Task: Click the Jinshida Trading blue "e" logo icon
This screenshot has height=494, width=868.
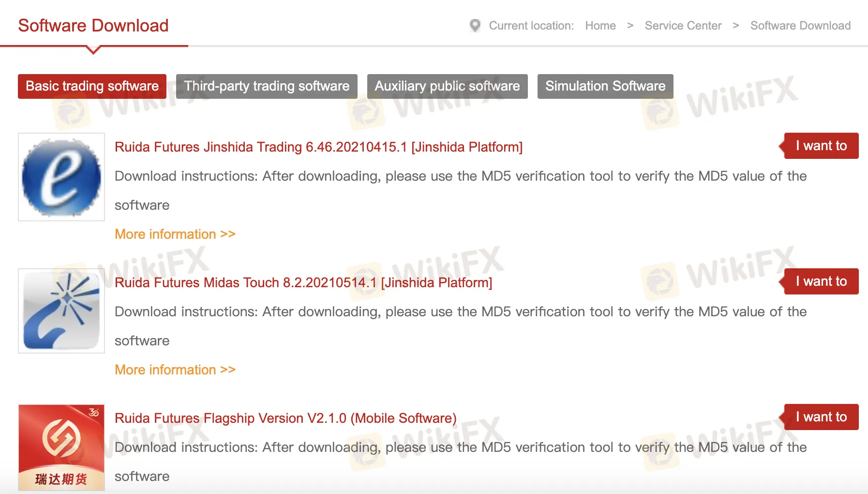Action: coord(61,176)
